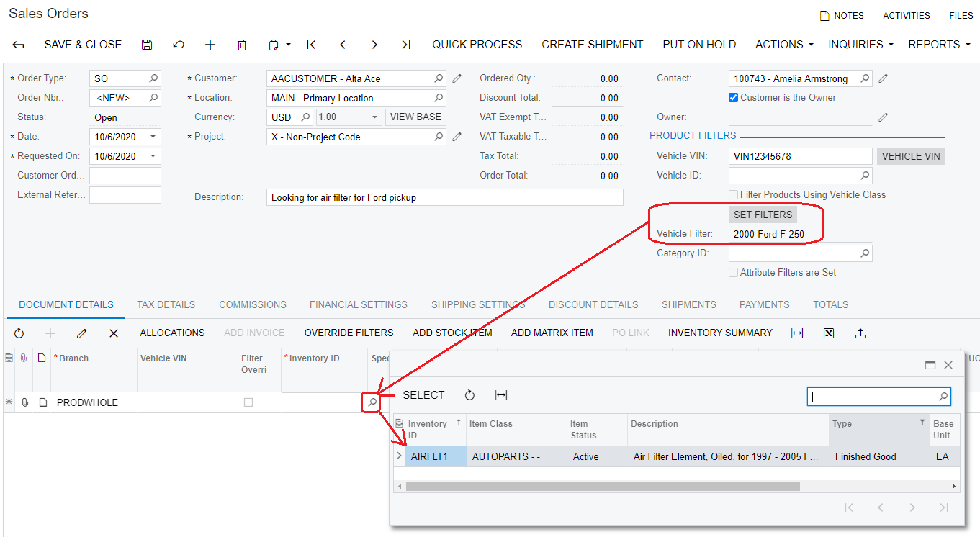This screenshot has width=980, height=537.
Task: Click the export to Excel grid icon
Action: tap(829, 333)
